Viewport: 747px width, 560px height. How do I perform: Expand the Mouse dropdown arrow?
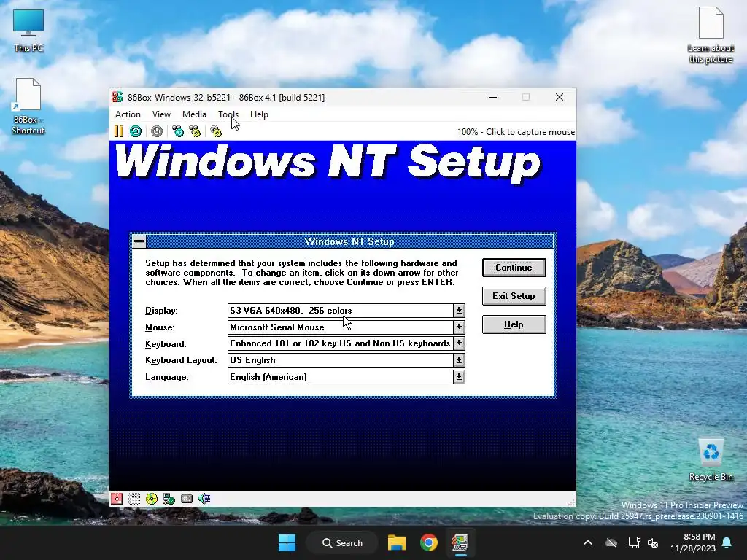point(459,327)
